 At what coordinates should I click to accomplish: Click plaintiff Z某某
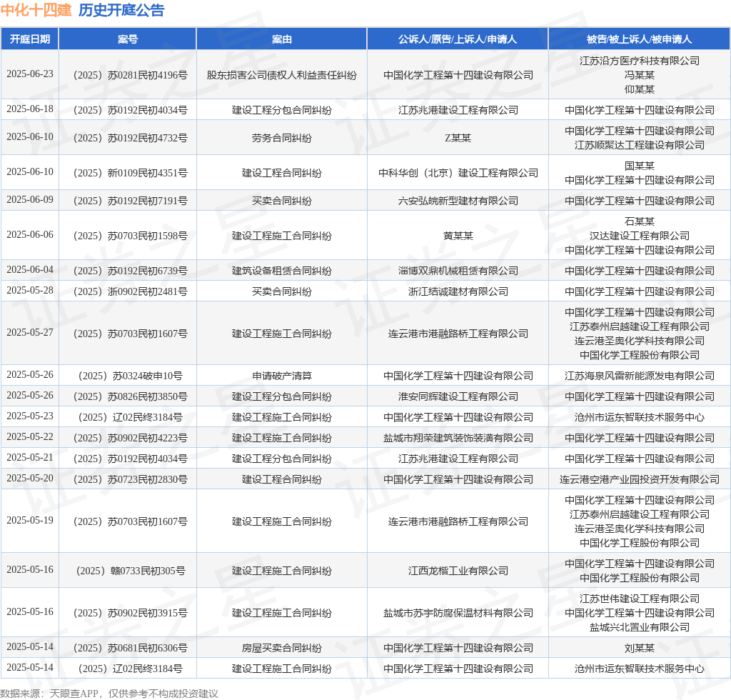458,138
